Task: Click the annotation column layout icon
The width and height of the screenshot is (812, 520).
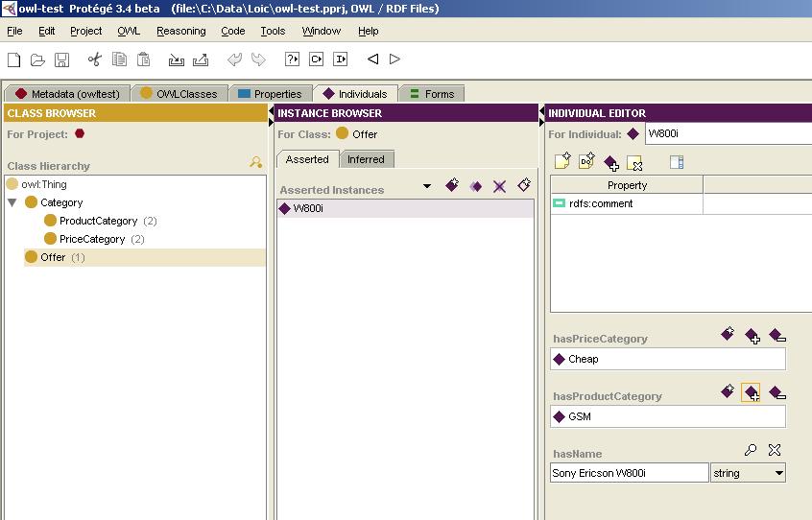Action: [677, 162]
